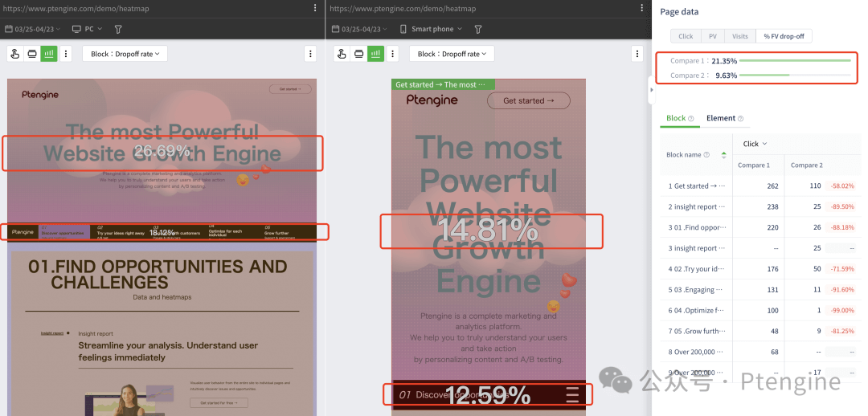
Task: Select the scroll heatmap icon in smartphone panel
Action: [358, 54]
